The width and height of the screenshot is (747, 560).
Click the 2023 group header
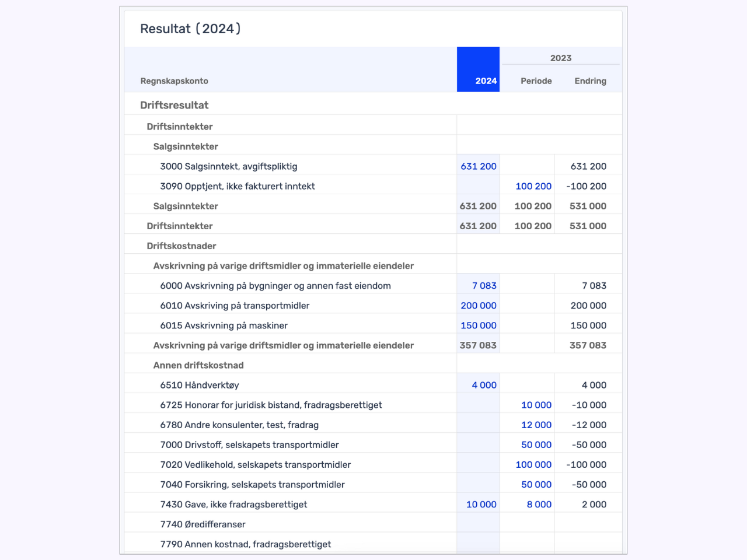tap(560, 58)
